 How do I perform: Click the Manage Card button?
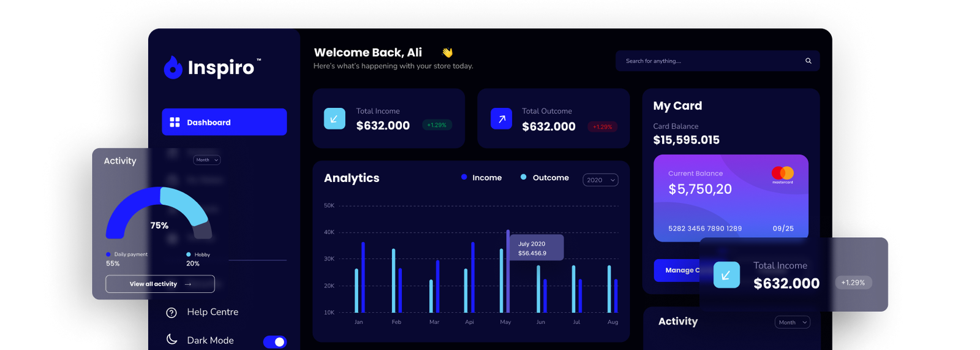tap(677, 270)
